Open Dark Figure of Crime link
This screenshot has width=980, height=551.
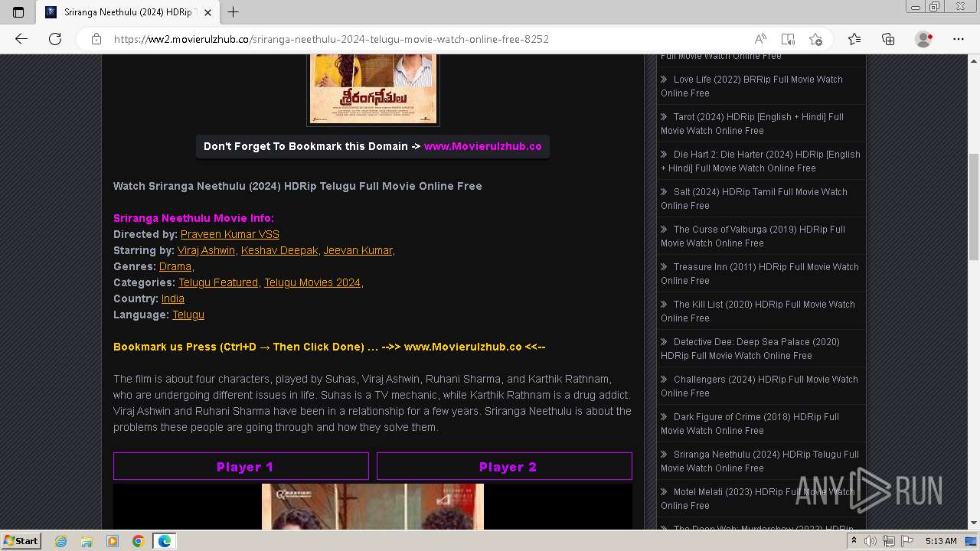750,423
